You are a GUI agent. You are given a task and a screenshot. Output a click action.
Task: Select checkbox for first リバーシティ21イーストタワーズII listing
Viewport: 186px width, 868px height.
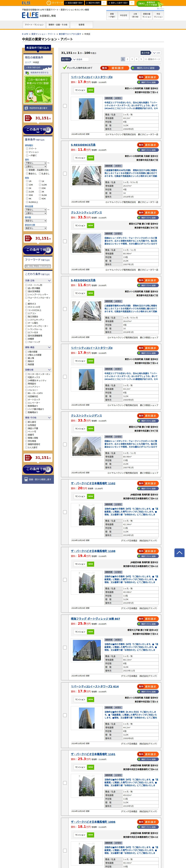[65, 106]
